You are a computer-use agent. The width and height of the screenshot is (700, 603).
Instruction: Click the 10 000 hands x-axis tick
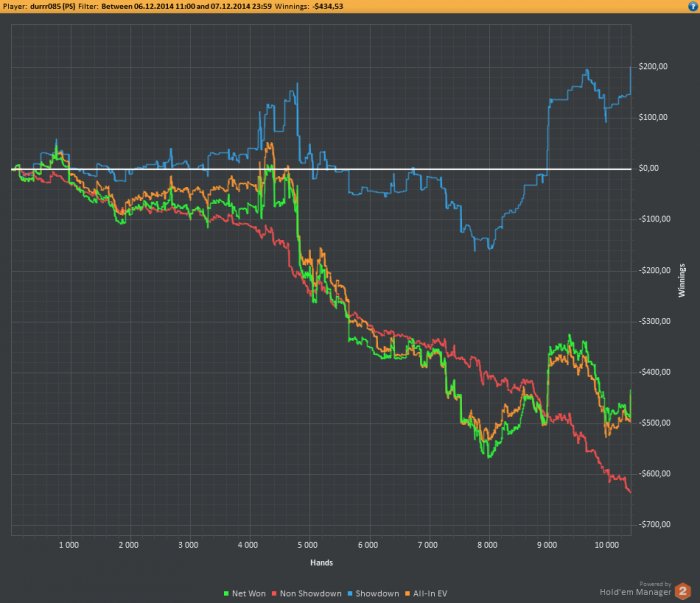pyautogui.click(x=607, y=545)
